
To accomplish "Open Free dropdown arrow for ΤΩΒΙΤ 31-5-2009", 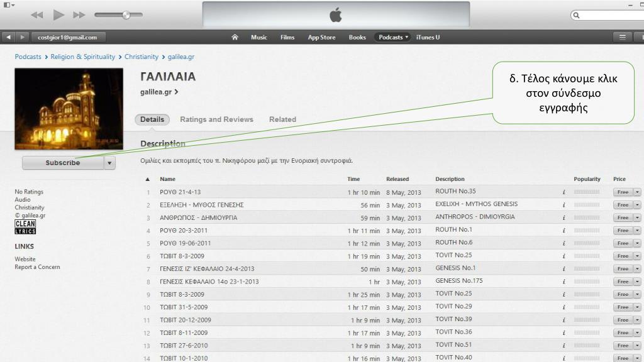I will click(637, 307).
